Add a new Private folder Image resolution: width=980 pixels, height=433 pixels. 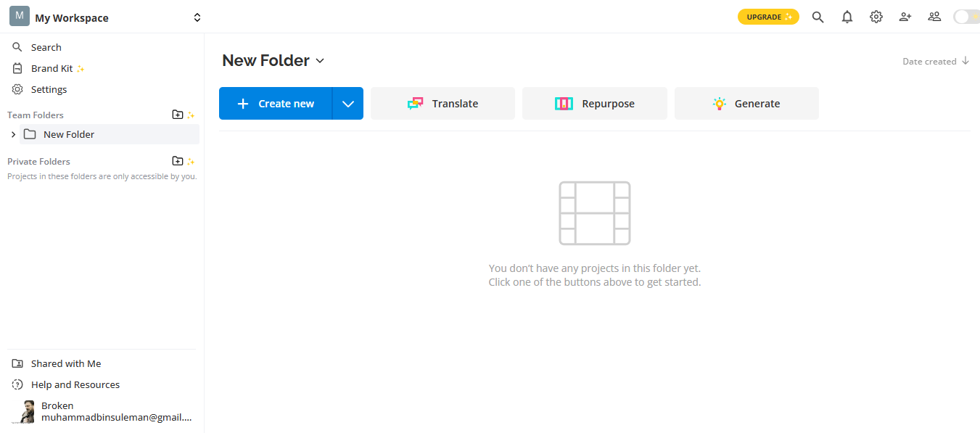[x=178, y=161]
